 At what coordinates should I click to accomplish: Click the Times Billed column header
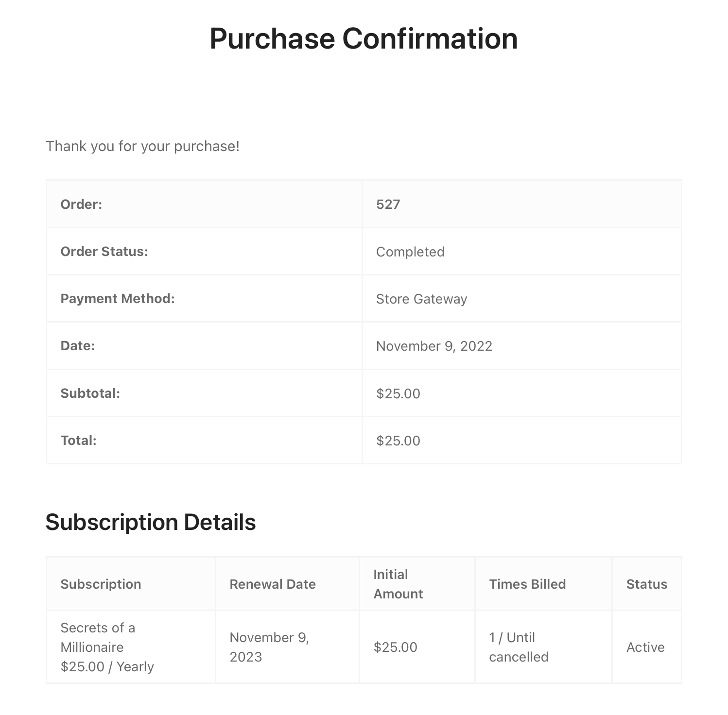(527, 584)
